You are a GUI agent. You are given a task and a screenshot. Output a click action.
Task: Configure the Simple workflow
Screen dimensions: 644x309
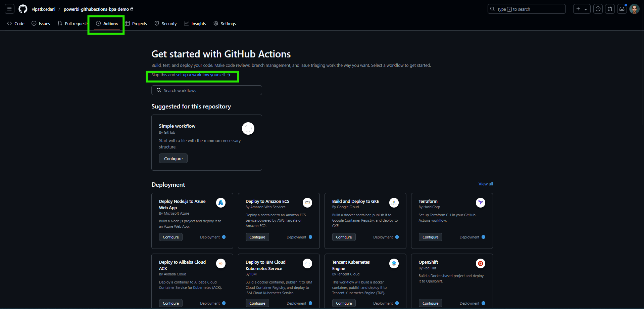tap(173, 158)
